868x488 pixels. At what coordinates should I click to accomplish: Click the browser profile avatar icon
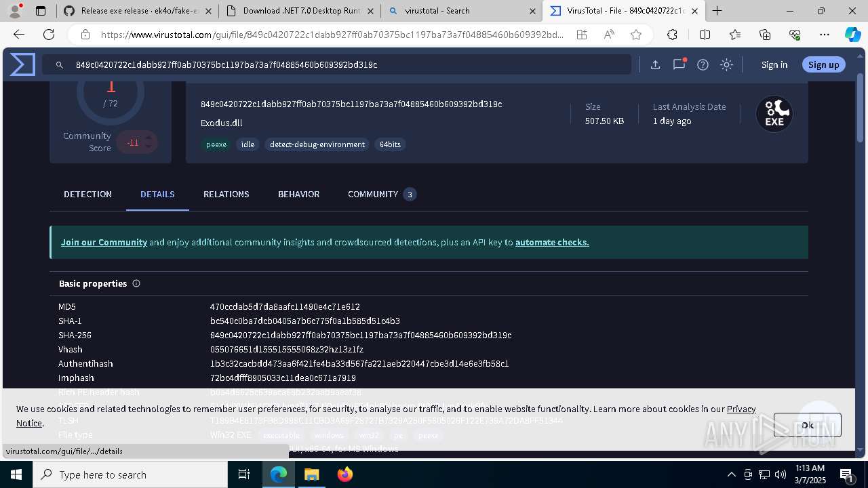[15, 10]
